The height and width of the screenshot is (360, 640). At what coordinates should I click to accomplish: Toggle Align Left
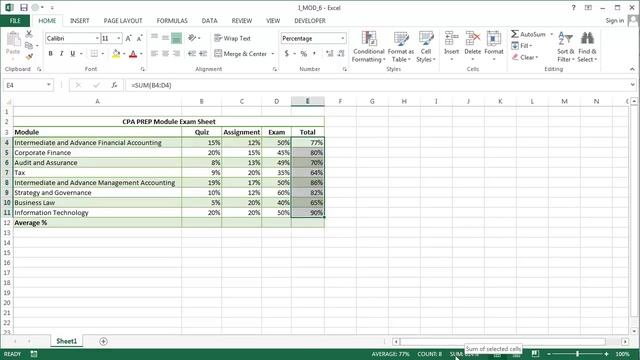tap(154, 53)
